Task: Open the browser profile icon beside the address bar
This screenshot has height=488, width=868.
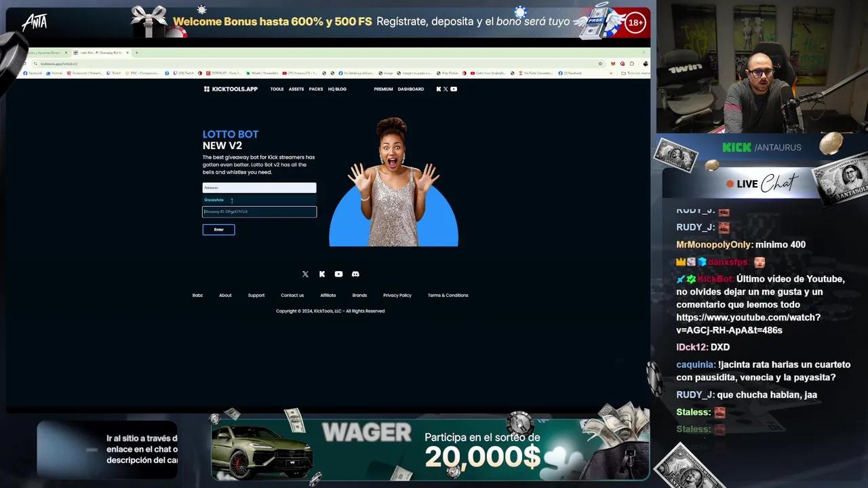Action: click(x=646, y=64)
